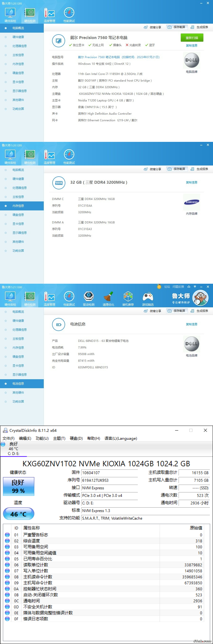Click 复制信息 in the 电脑概览 window
The height and width of the screenshot is (644, 213).
(191, 45)
